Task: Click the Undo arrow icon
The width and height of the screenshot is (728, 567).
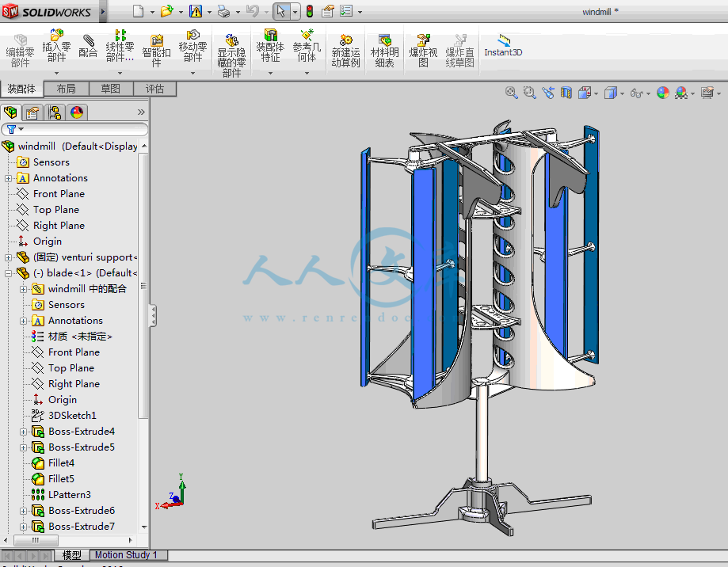Action: tap(253, 11)
